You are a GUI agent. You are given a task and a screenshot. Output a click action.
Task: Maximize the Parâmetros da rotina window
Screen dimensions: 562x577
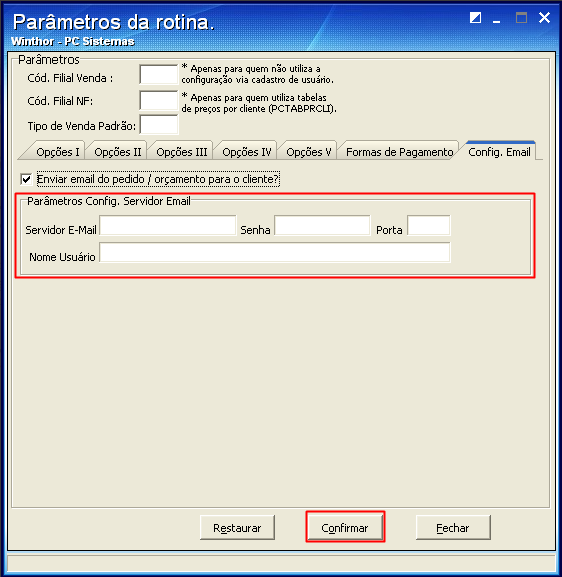coord(521,17)
